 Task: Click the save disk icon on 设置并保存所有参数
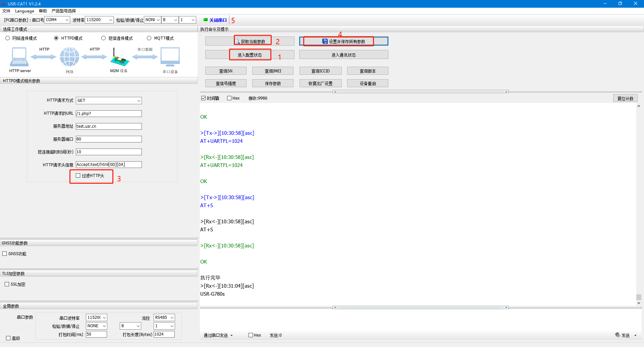(325, 42)
